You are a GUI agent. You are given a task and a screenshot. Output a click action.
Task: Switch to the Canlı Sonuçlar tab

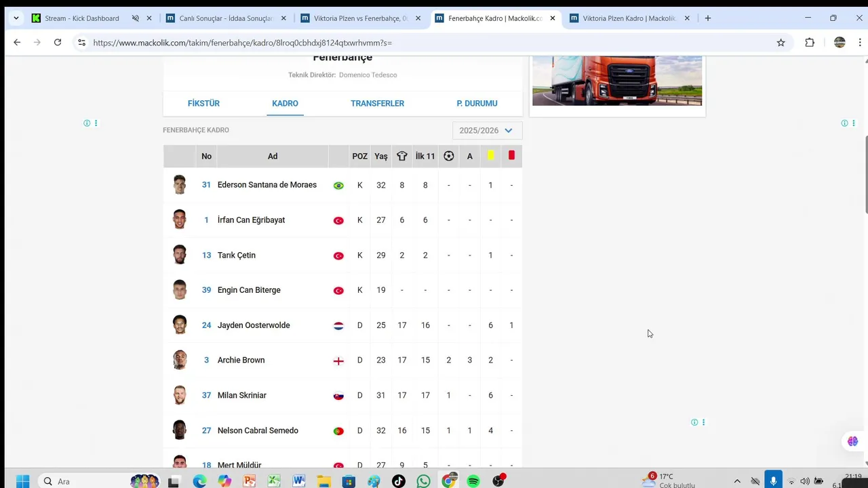[226, 18]
